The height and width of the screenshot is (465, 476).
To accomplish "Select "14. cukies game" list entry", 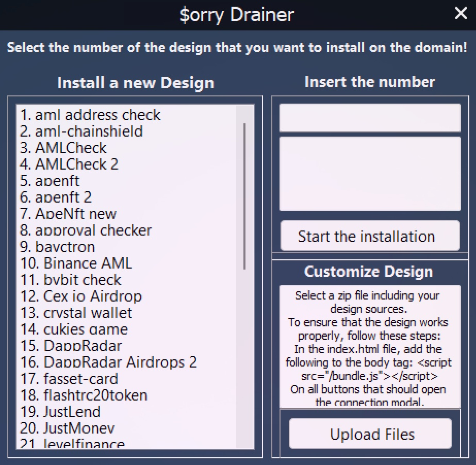I will point(74,329).
